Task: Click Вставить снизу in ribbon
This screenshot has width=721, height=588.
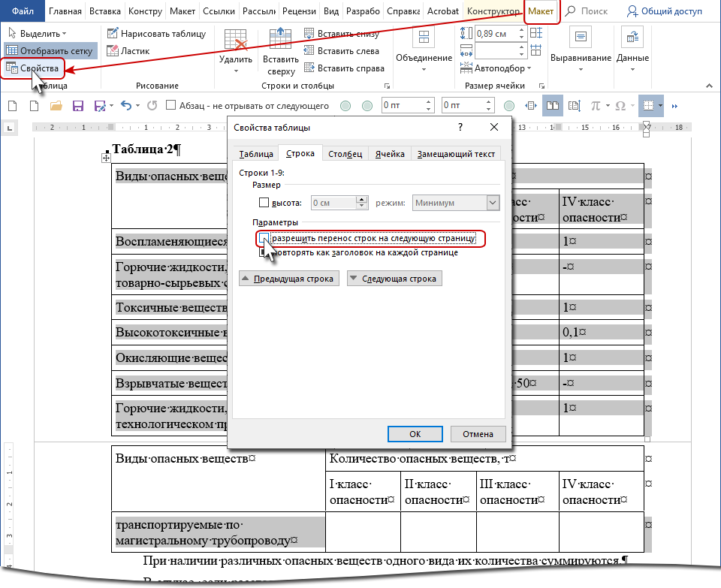Action: [343, 34]
